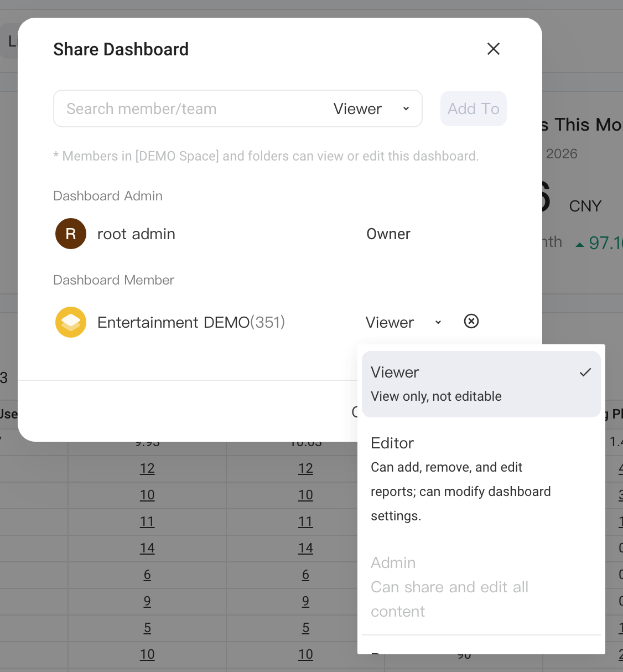Click the root admin name
Image resolution: width=623 pixels, height=672 pixels.
[136, 234]
